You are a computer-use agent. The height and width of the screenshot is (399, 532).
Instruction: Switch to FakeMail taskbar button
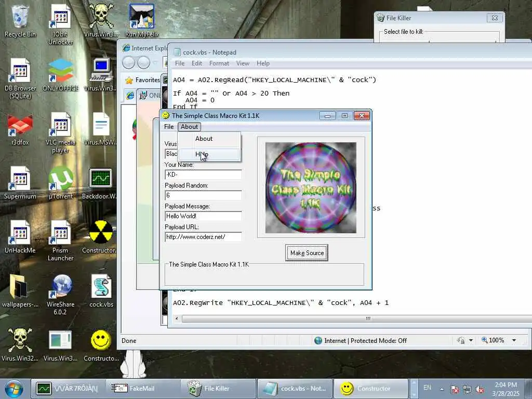click(142, 389)
